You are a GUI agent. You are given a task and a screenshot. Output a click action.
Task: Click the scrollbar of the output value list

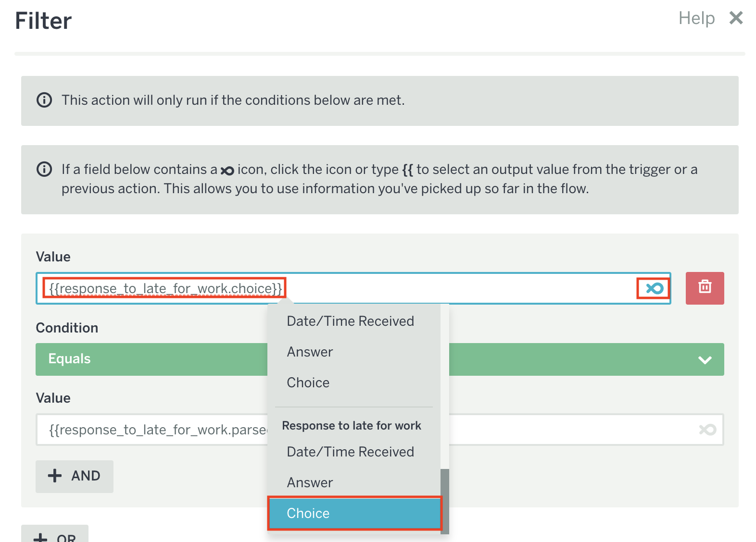click(x=445, y=500)
